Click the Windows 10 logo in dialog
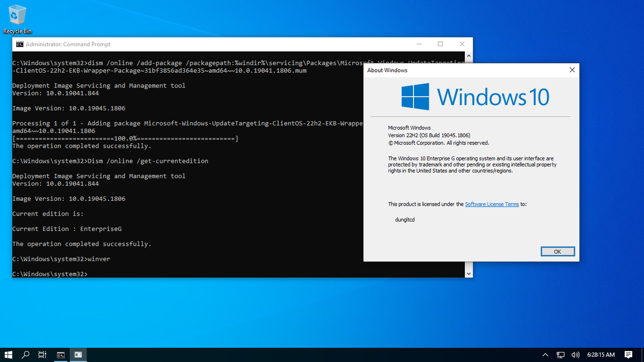Image resolution: width=644 pixels, height=362 pixels. click(x=475, y=97)
